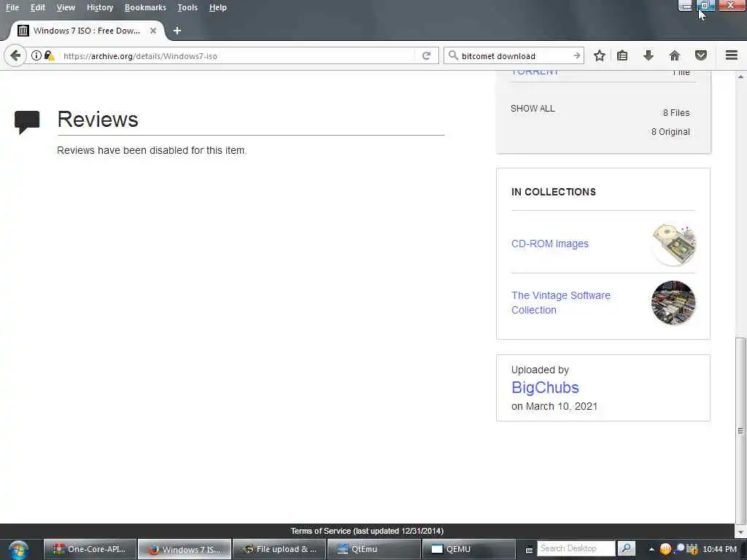Image resolution: width=747 pixels, height=560 pixels.
Task: Bookmark this page with the star icon
Action: click(x=600, y=55)
